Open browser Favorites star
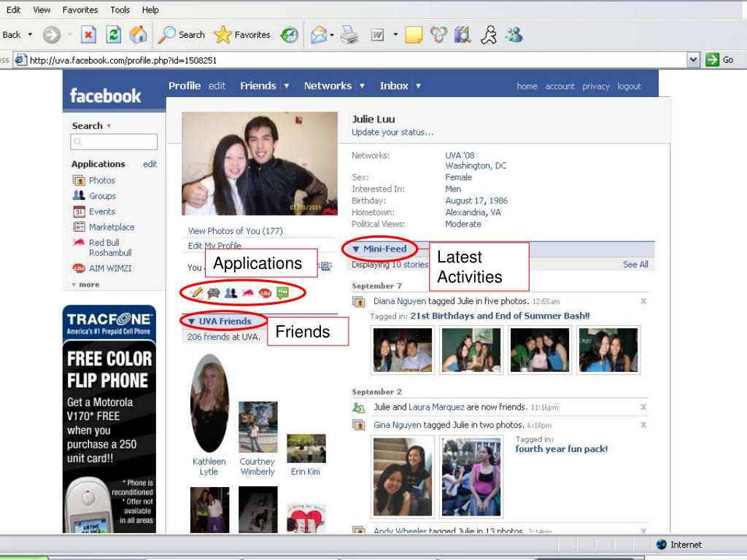 pyautogui.click(x=242, y=35)
